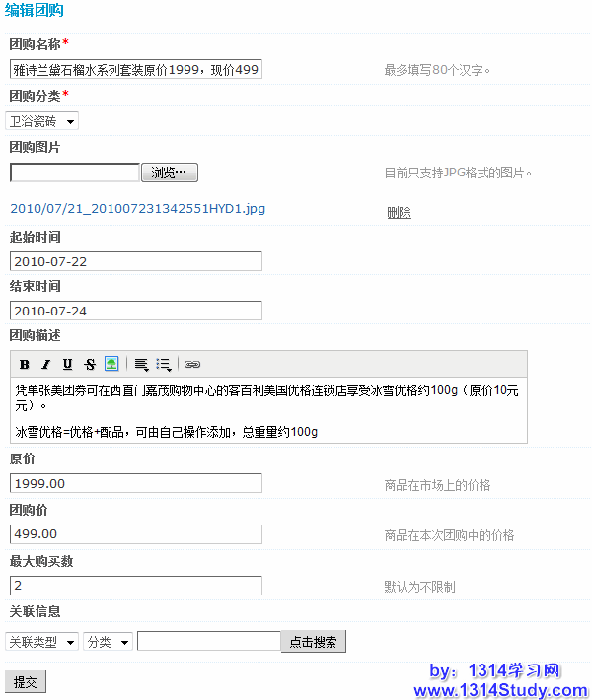Apply underline formatting in the editor toolbar

67,364
